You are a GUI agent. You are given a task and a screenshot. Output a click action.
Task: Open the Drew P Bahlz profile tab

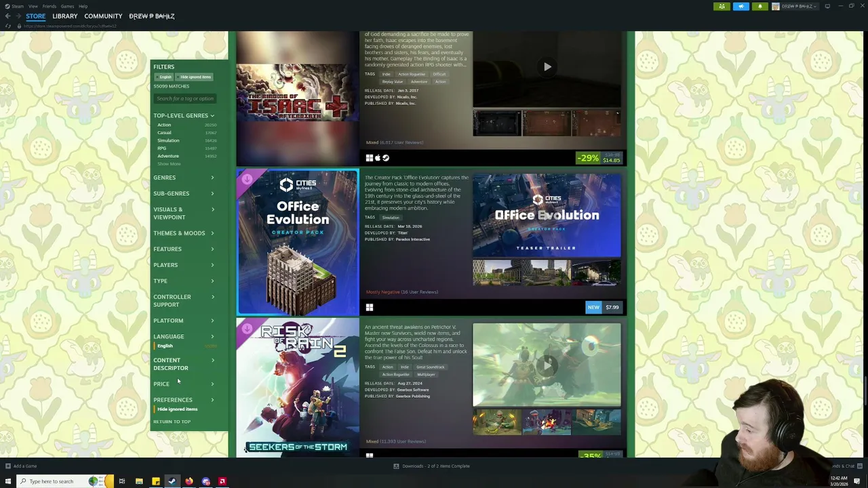(x=152, y=16)
